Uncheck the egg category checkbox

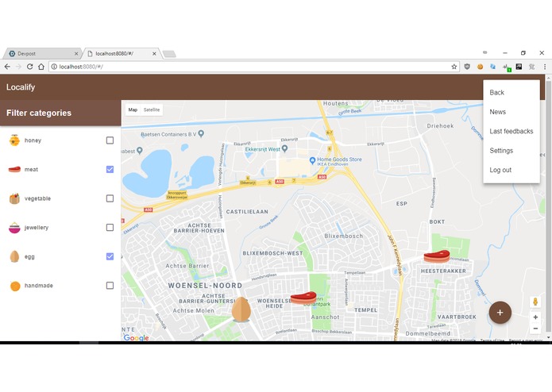pos(110,256)
